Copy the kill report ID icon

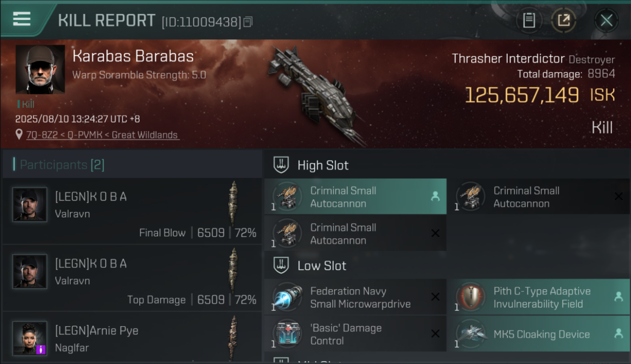click(x=248, y=22)
